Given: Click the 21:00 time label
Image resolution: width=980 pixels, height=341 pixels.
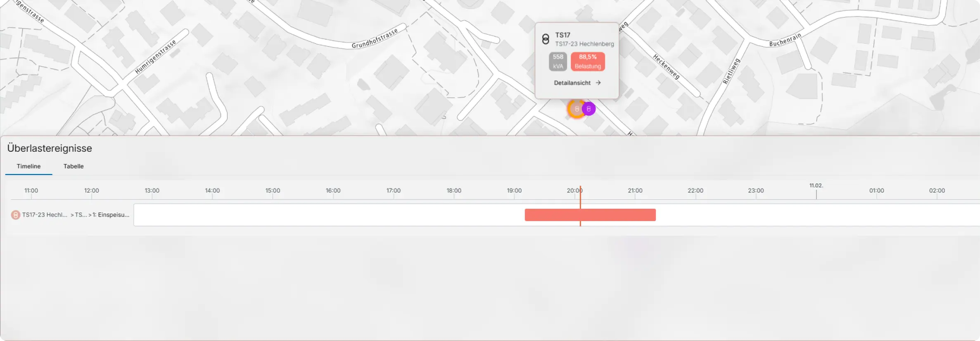Looking at the screenshot, I should coord(635,191).
